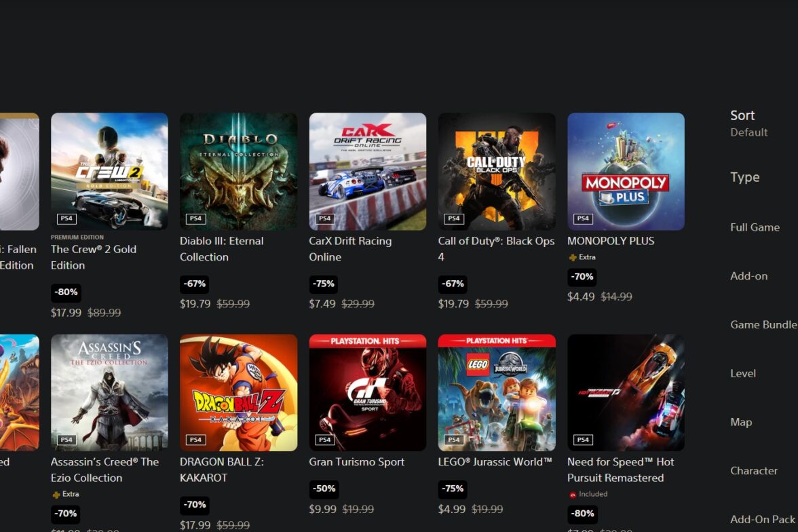Click the PS Plus Extra icon under MONOPOLY PLUS
The image size is (798, 532).
coord(573,258)
